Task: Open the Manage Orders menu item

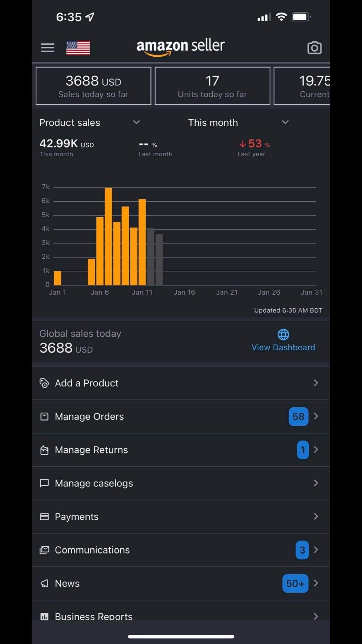Action: [89, 416]
